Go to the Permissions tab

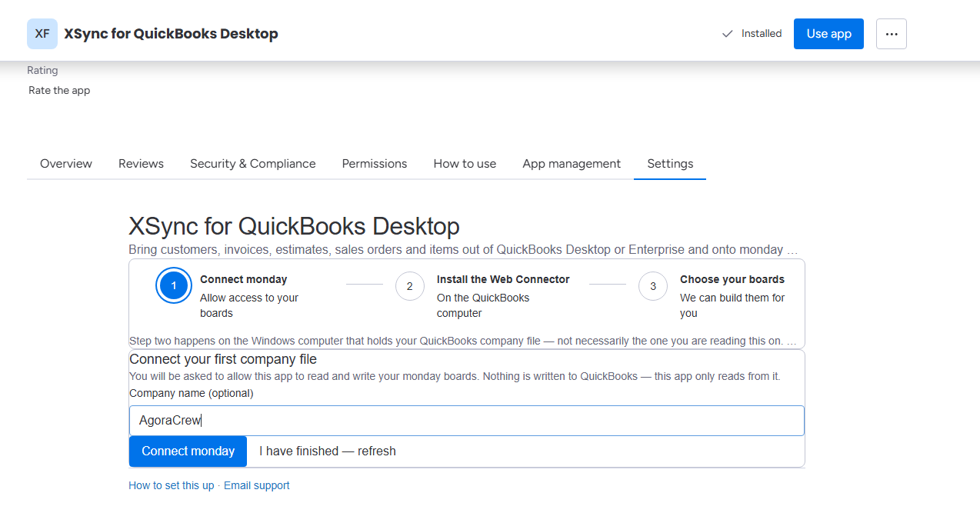pos(375,164)
